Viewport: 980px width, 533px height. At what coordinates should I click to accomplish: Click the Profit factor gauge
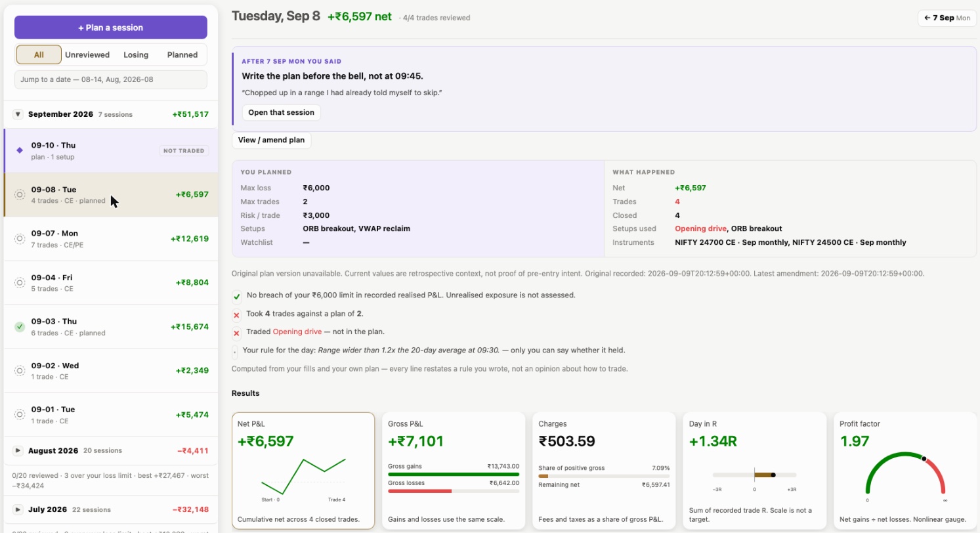906,473
